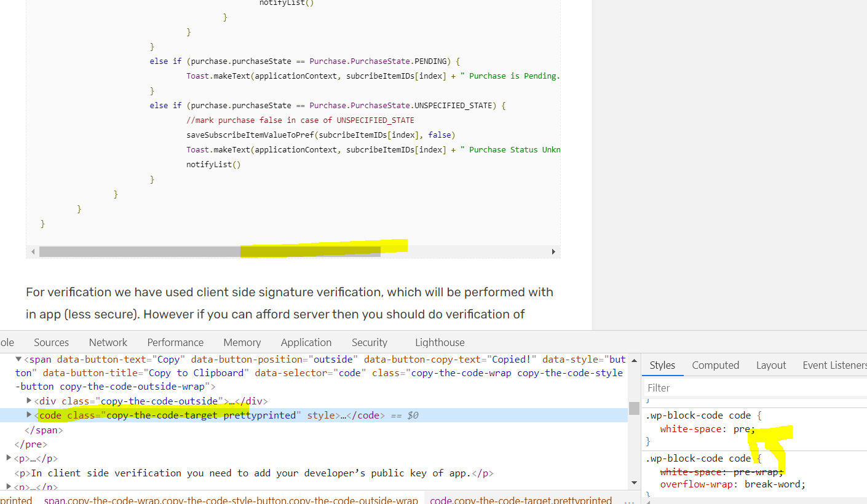
Task: Select the closing </span> tag row
Action: [x=44, y=430]
